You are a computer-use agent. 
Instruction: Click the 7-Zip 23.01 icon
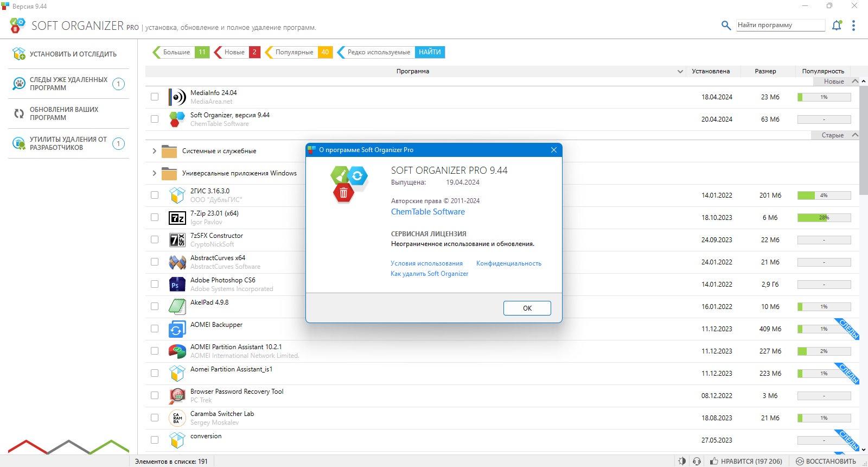pyautogui.click(x=177, y=218)
